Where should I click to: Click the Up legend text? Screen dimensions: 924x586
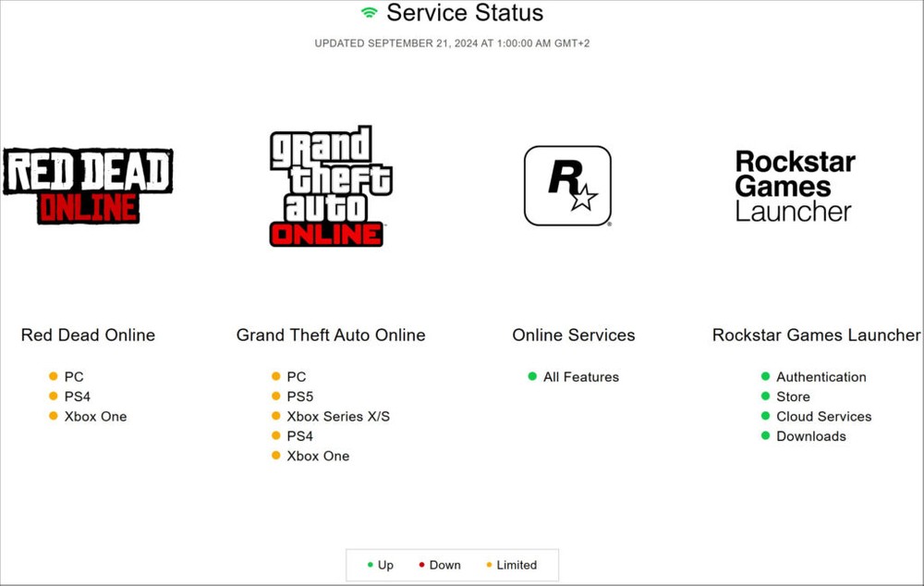(x=385, y=565)
